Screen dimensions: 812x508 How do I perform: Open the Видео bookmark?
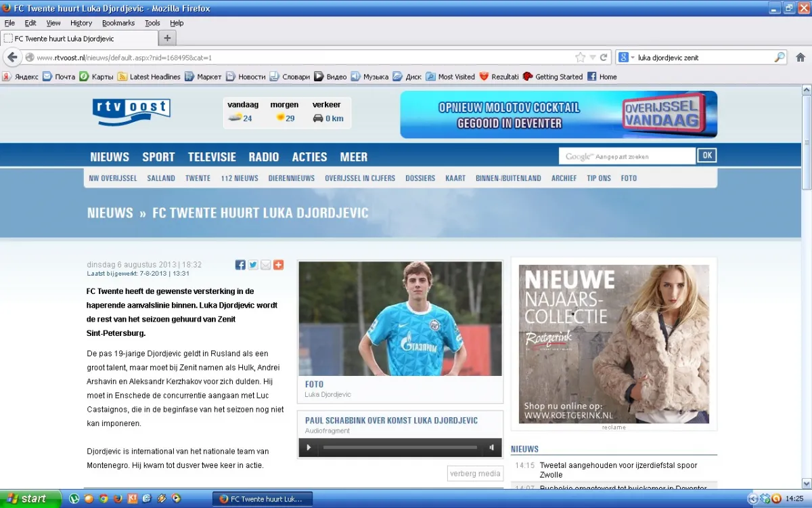[x=331, y=77]
